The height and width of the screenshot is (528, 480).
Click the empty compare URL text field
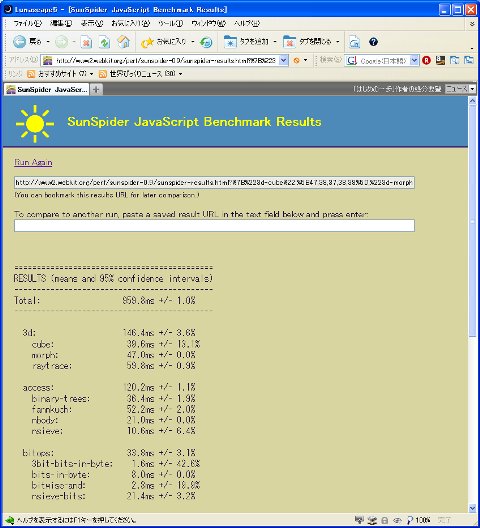pyautogui.click(x=214, y=226)
